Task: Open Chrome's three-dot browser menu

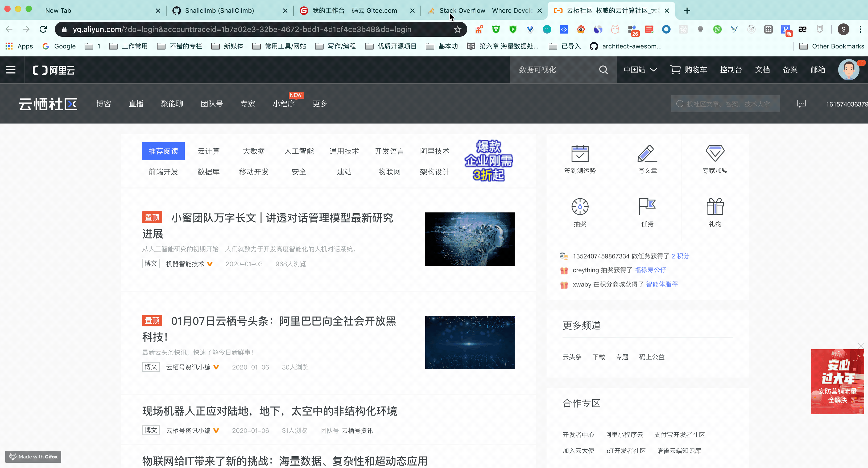Action: (x=860, y=29)
